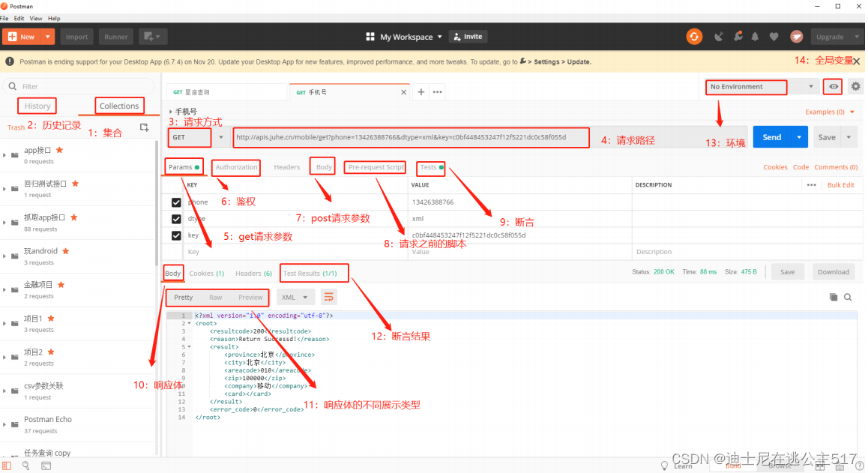Select the Raw response view

[x=215, y=298]
